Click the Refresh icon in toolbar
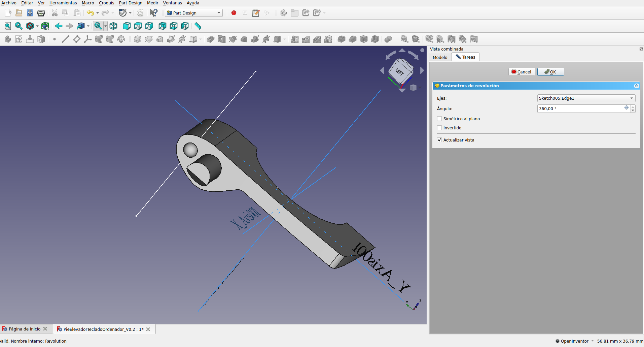Viewport: 644px width, 347px height. tap(140, 13)
